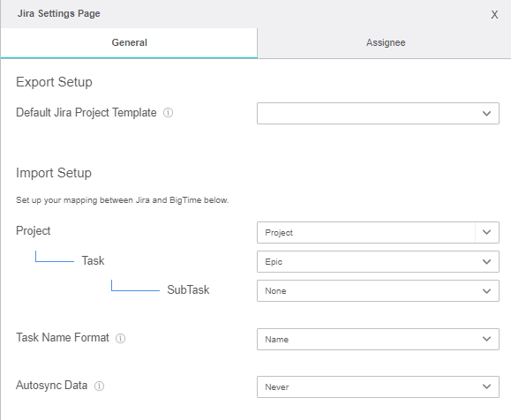Open the Project mapping dropdown
This screenshot has height=420, width=511.
[378, 233]
